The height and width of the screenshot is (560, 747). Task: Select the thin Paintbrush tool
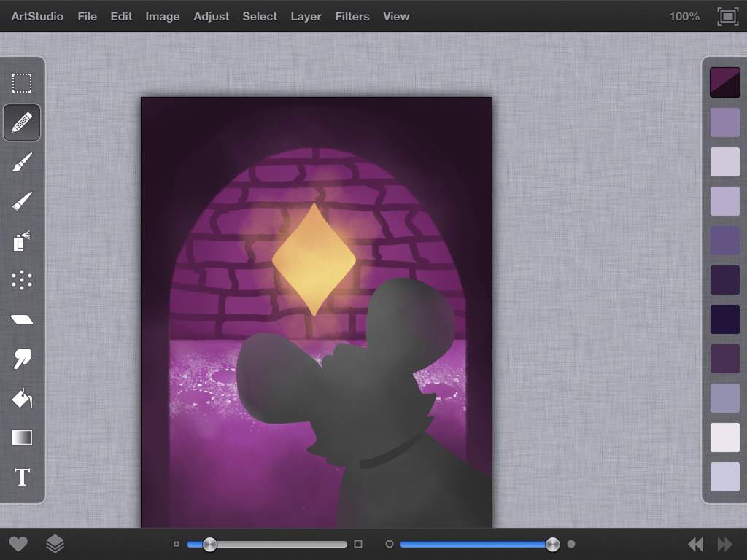pyautogui.click(x=22, y=201)
